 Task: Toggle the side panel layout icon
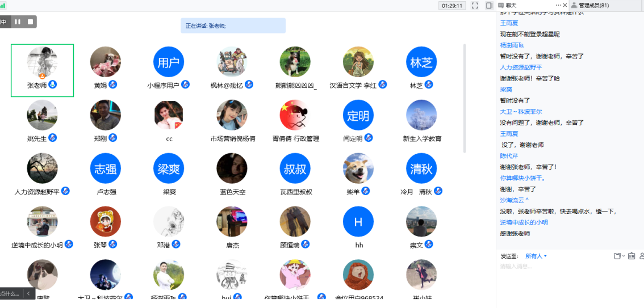pyautogui.click(x=489, y=6)
